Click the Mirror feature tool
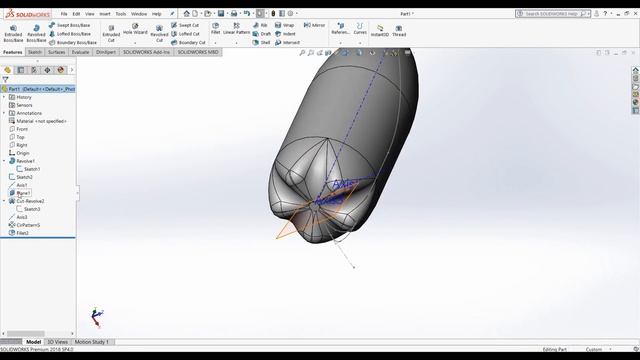This screenshot has width=640, height=360. click(314, 25)
